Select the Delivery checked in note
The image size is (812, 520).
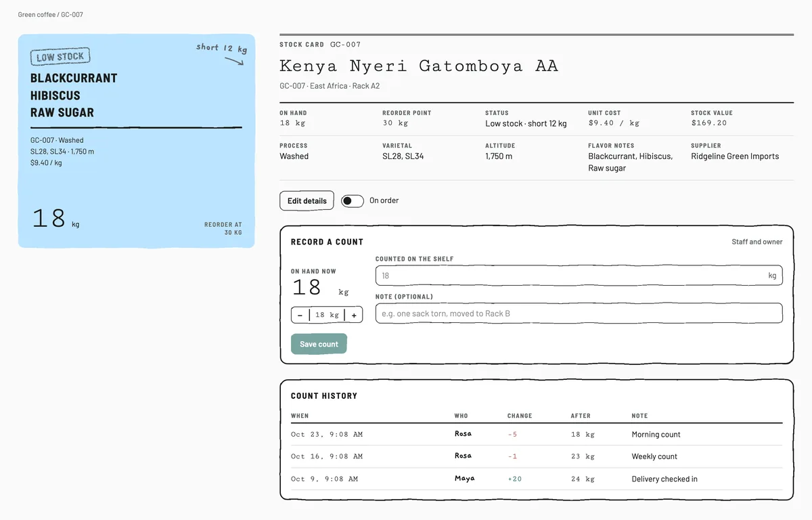(664, 479)
